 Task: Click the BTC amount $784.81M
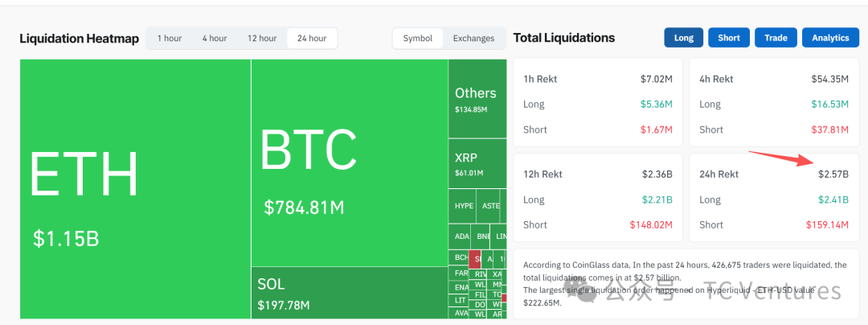pyautogui.click(x=304, y=208)
